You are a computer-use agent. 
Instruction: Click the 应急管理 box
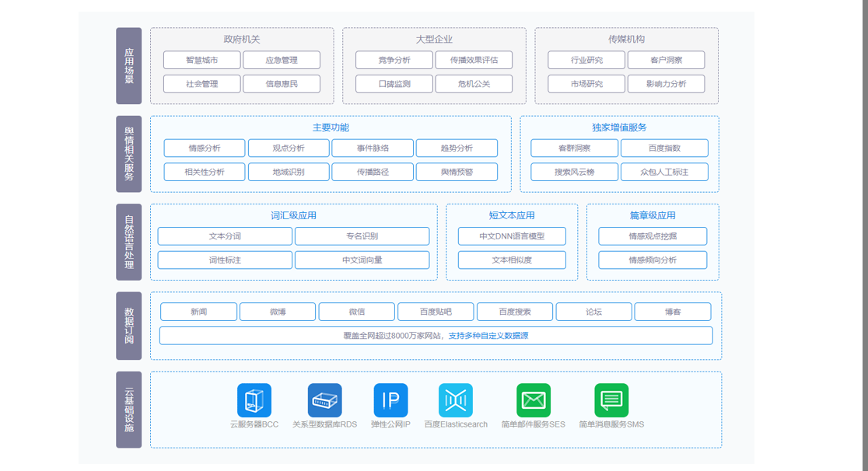[x=282, y=60]
